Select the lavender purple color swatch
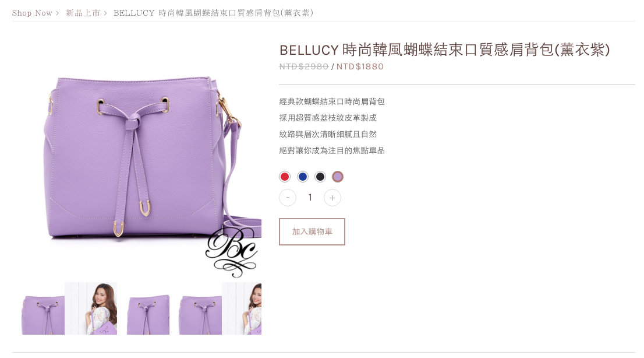 (x=338, y=177)
